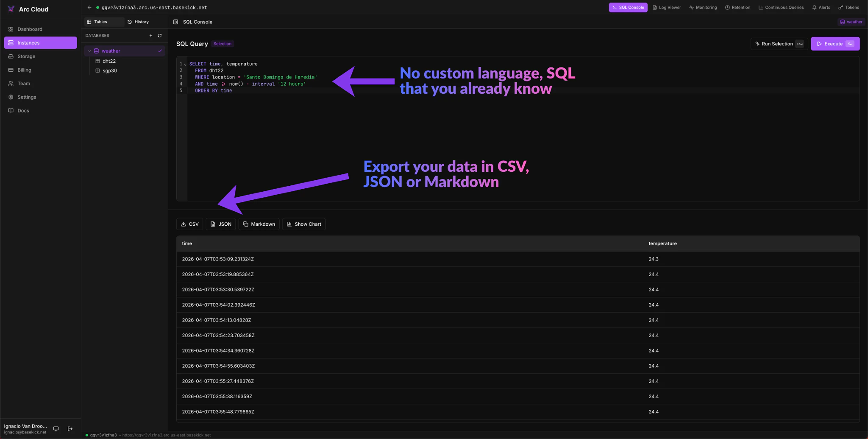Viewport: 868px width, 439px height.
Task: Open the Retention tab
Action: pyautogui.click(x=737, y=8)
